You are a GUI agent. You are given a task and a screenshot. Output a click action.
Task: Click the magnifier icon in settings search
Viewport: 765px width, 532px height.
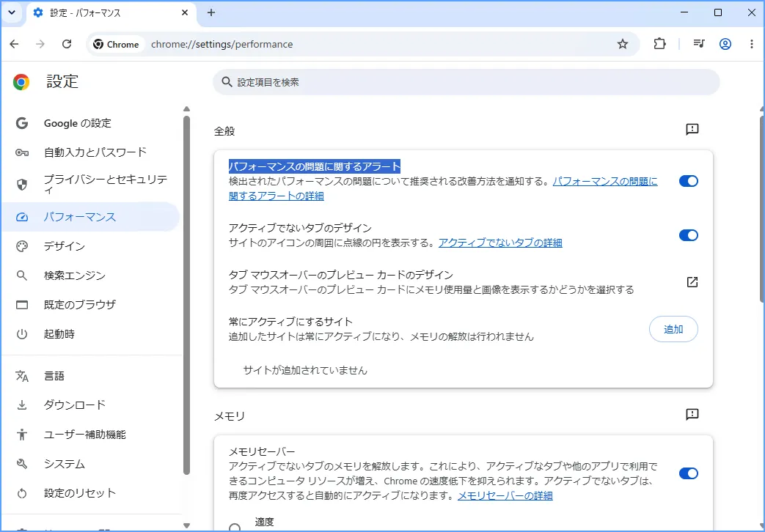pyautogui.click(x=227, y=82)
